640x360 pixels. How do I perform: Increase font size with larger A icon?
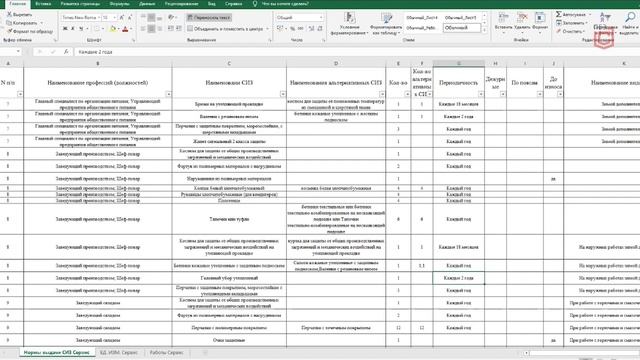pyautogui.click(x=122, y=18)
